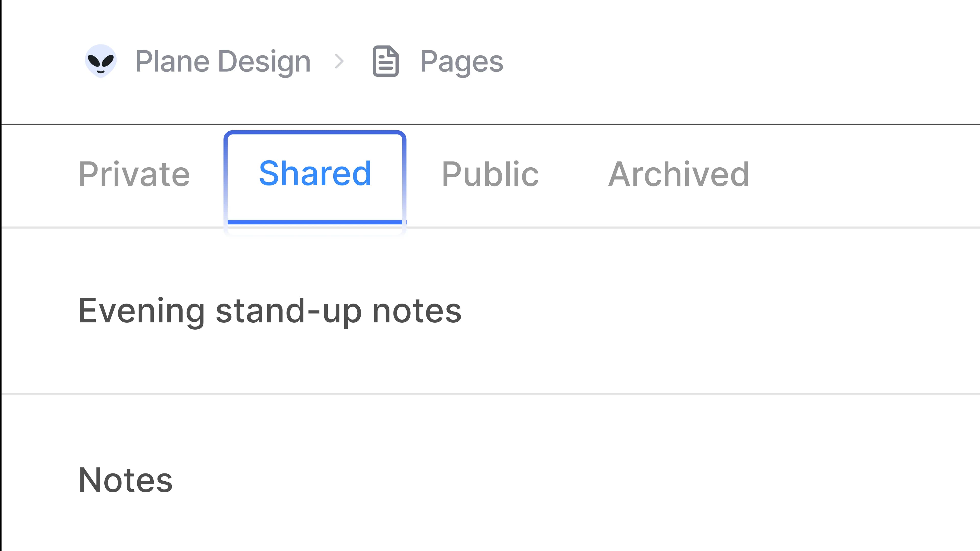Click the file icon beside Pages
The width and height of the screenshot is (980, 551).
(x=385, y=61)
